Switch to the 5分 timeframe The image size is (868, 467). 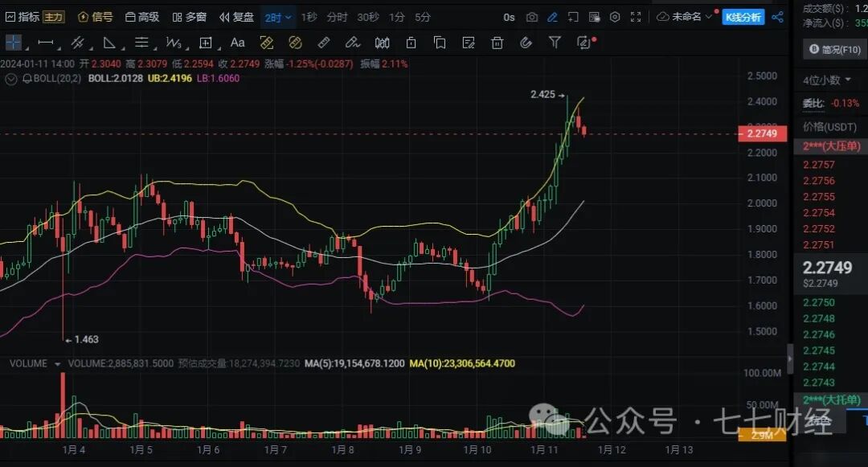[423, 17]
